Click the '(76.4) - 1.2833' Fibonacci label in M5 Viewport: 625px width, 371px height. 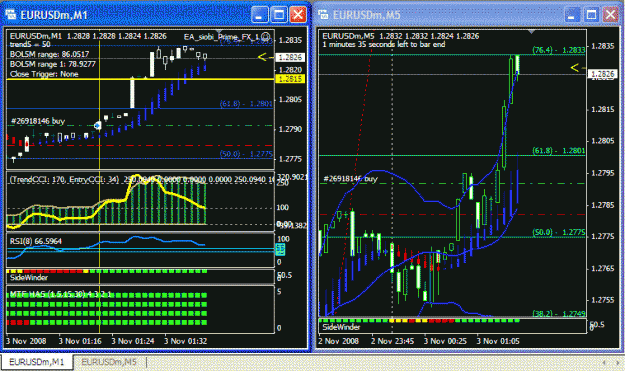(558, 50)
